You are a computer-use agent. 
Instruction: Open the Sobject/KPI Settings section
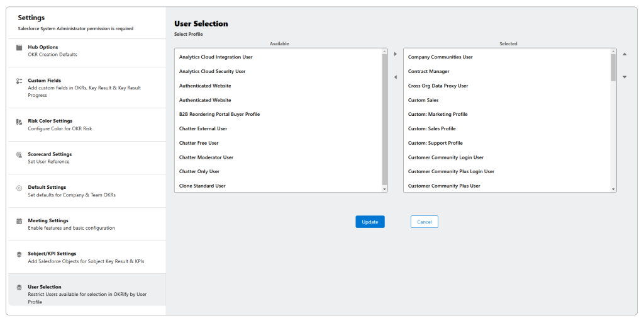[x=52, y=254]
